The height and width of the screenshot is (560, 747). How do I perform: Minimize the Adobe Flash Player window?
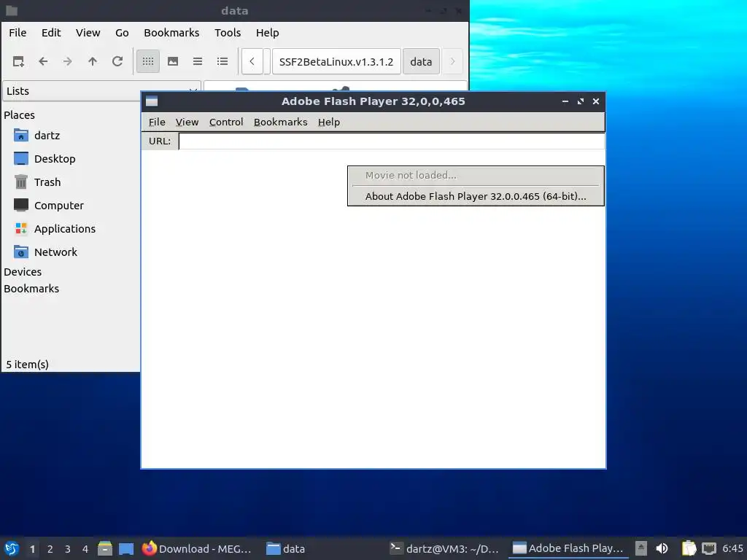point(565,101)
